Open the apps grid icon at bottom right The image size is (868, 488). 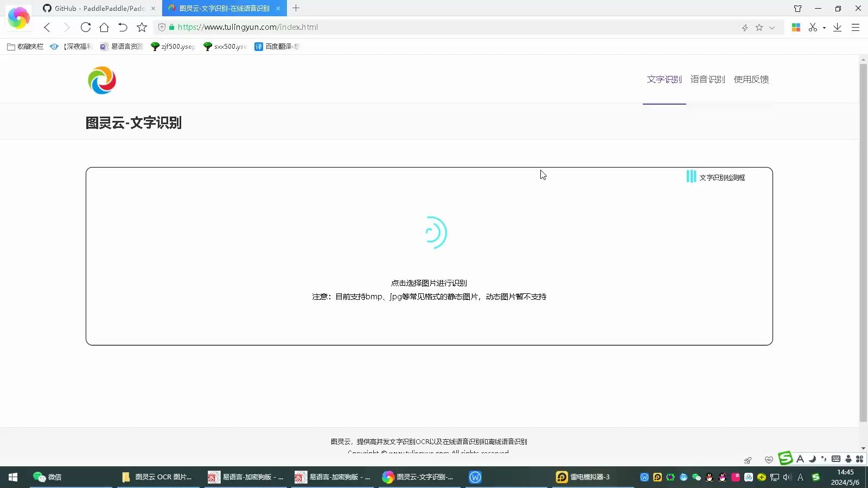[x=859, y=459]
